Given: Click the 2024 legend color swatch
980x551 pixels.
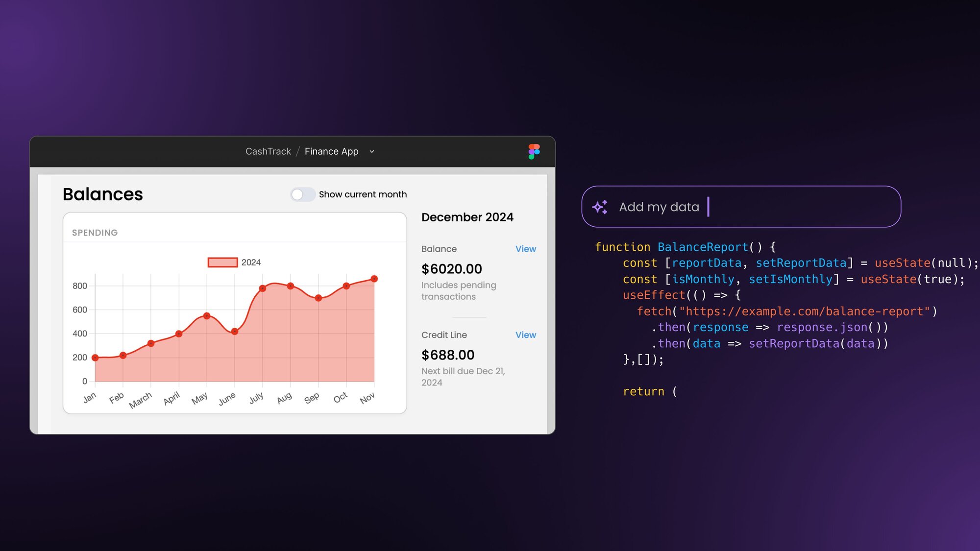Looking at the screenshot, I should coord(223,263).
